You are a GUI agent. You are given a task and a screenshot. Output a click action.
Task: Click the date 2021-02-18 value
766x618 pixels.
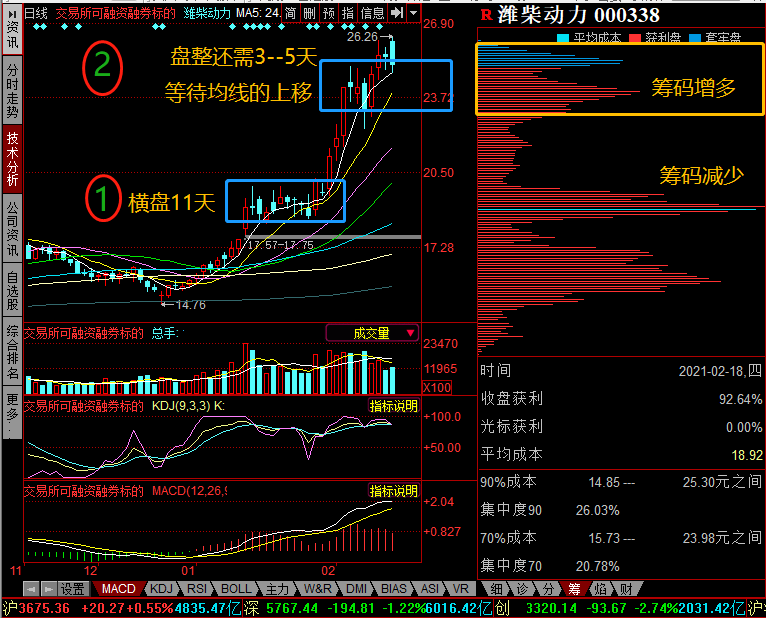click(x=720, y=371)
